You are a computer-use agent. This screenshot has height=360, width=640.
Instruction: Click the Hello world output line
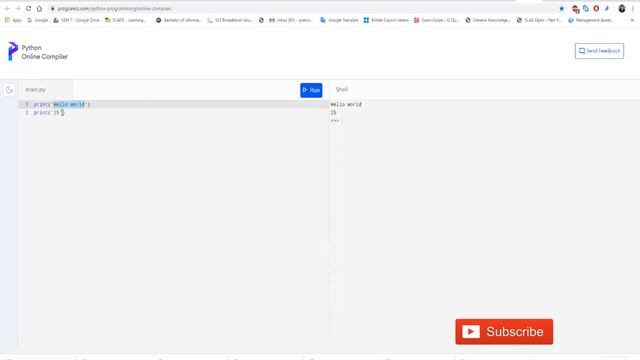346,104
